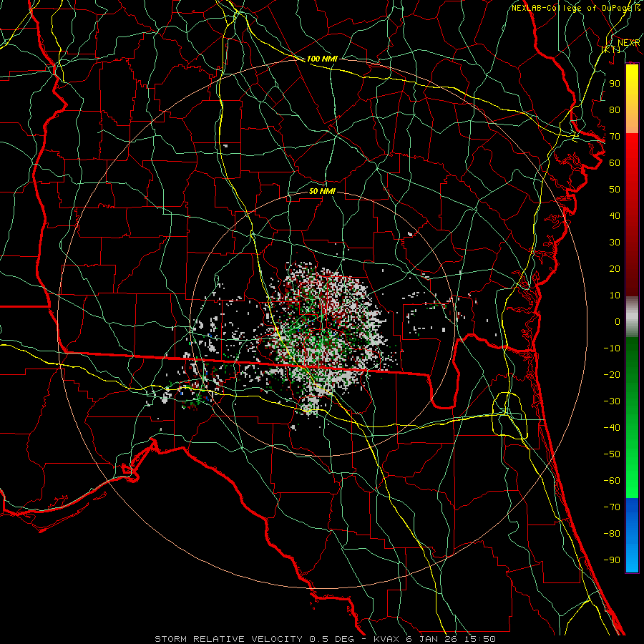
Task: Click the positive 50 knot scale label
Action: pyautogui.click(x=615, y=190)
